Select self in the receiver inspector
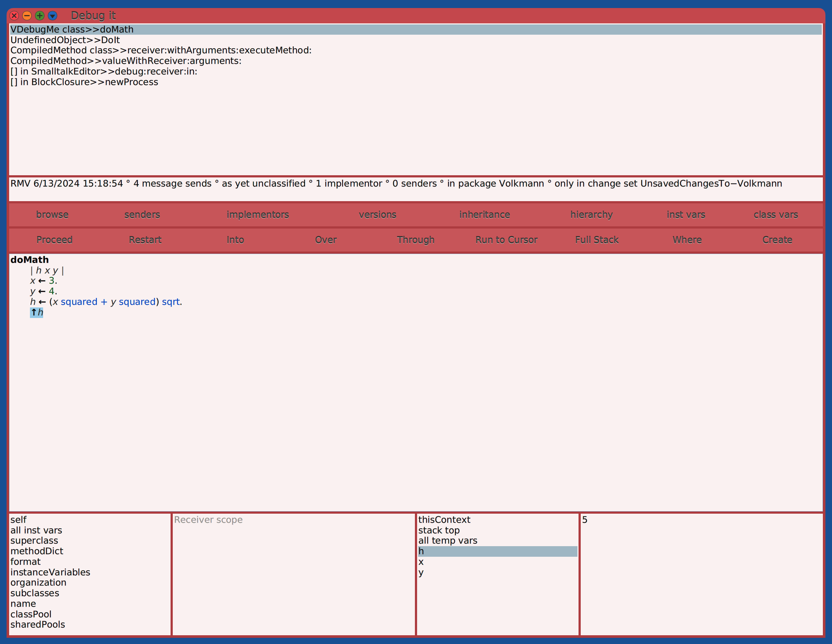The height and width of the screenshot is (644, 832). 18,520
